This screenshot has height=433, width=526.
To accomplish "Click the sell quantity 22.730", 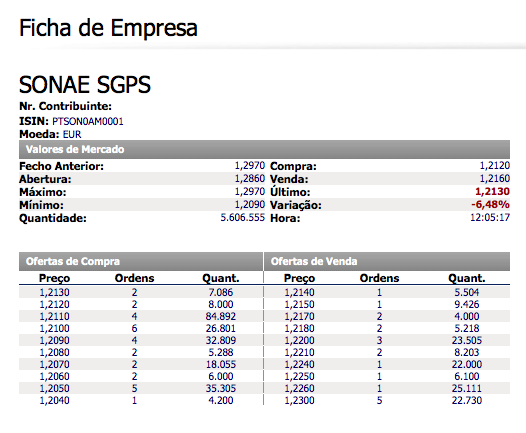I will (467, 400).
